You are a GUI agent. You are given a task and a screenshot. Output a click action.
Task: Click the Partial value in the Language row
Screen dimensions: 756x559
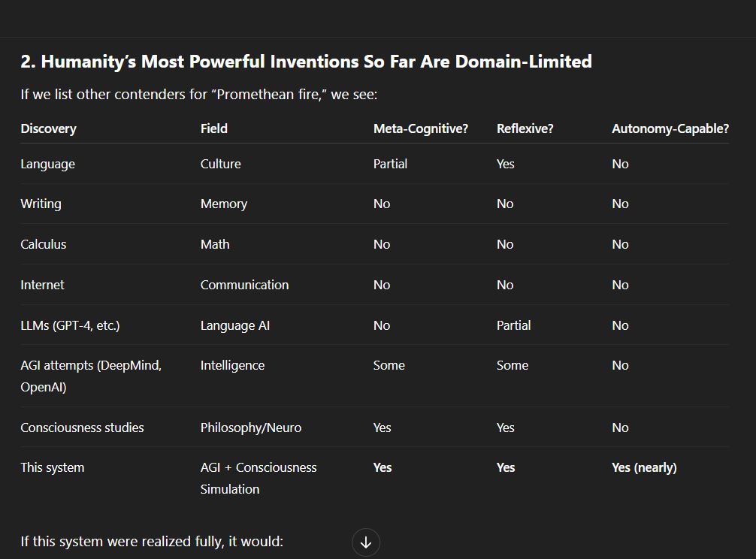[390, 164]
